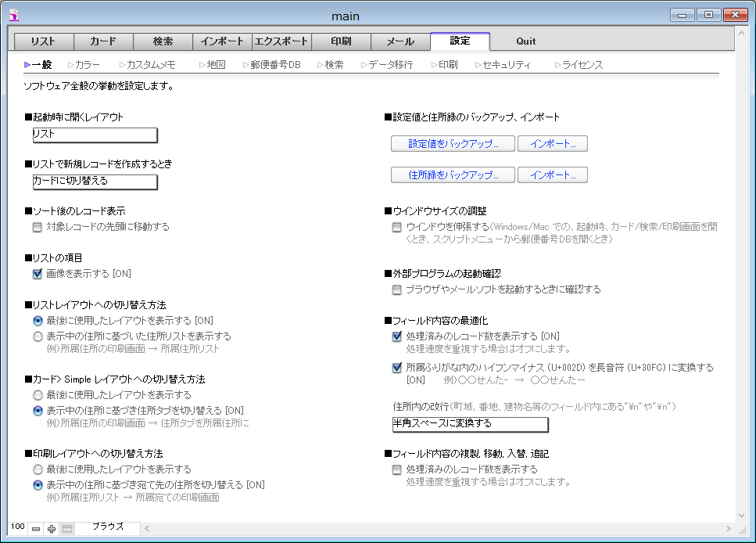Open the カードに切り替える dropdown
Viewport: 756px width, 543px height.
(x=95, y=182)
